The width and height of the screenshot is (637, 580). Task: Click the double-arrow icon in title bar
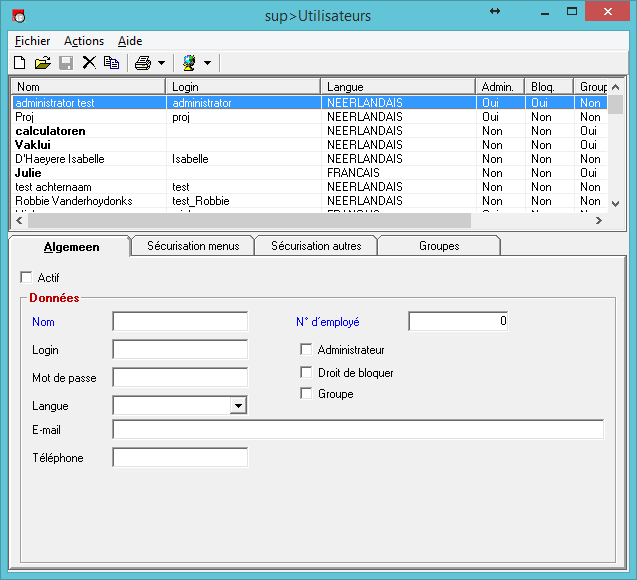click(x=495, y=11)
